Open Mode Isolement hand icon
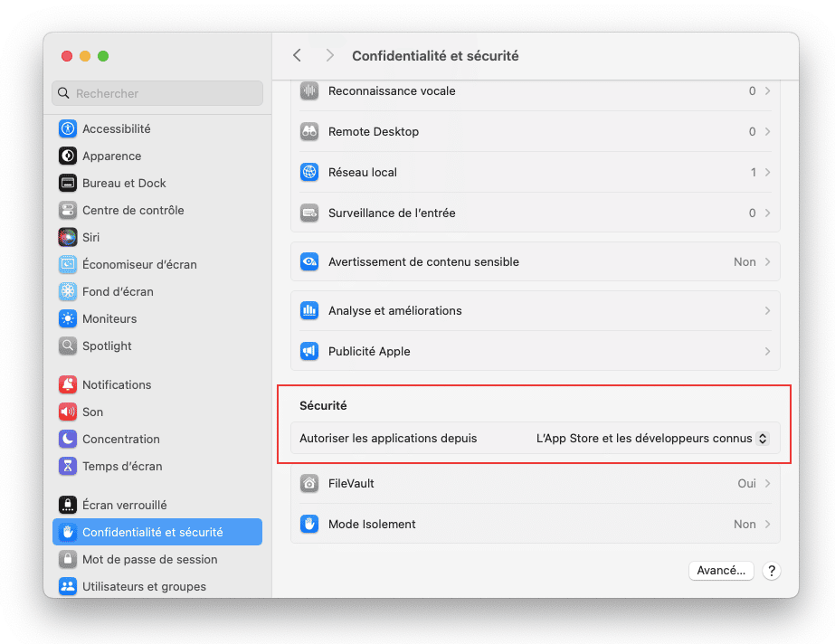Image resolution: width=835 pixels, height=644 pixels. pyautogui.click(x=309, y=525)
